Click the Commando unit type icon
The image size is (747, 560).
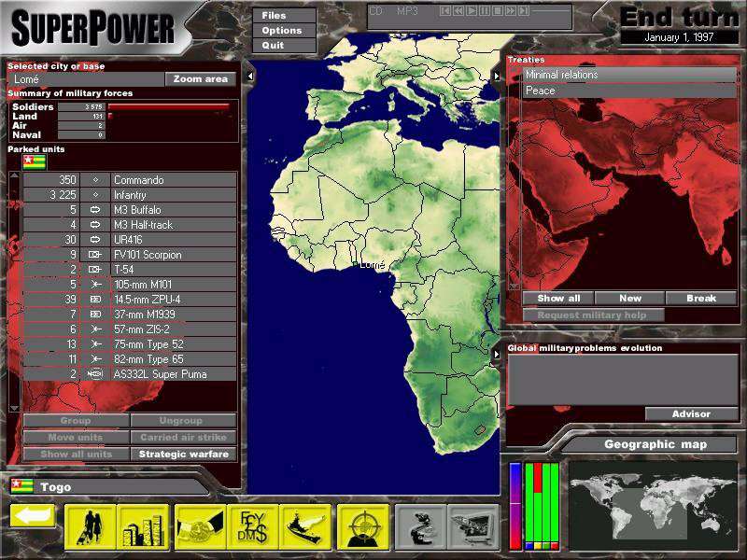click(x=95, y=180)
